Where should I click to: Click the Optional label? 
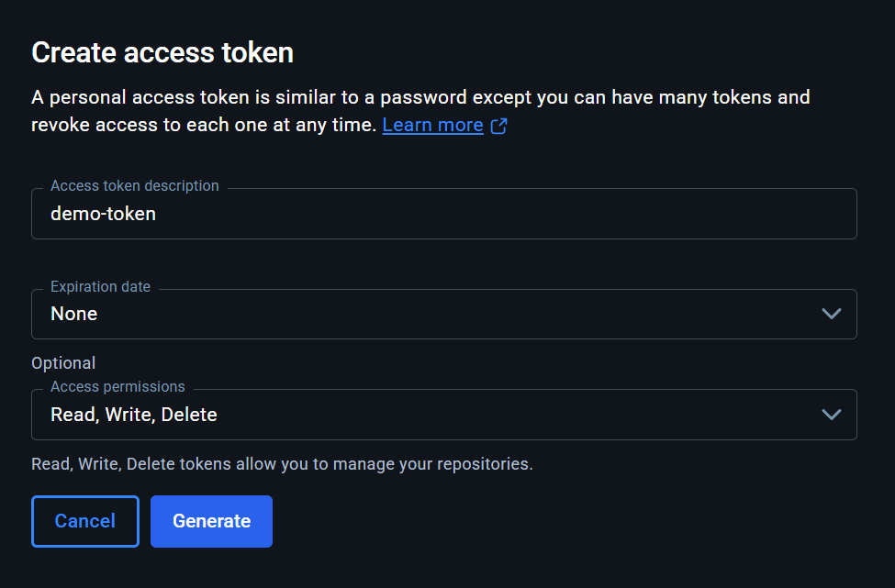click(63, 363)
